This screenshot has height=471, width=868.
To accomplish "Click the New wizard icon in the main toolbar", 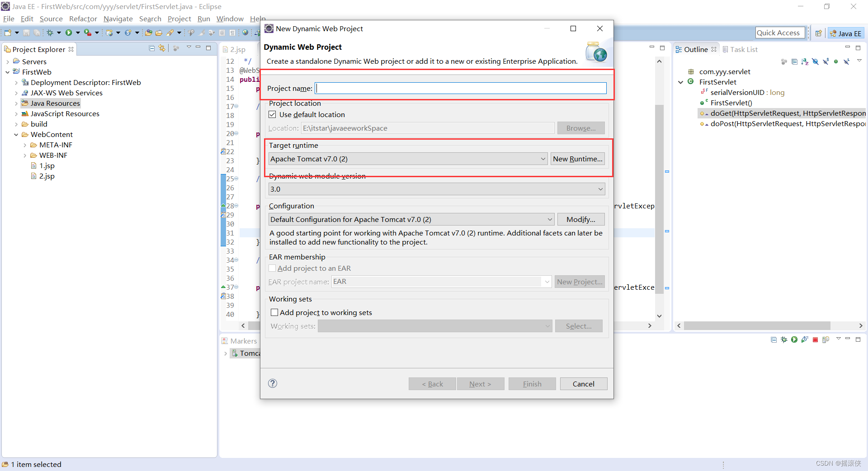I will click(x=8, y=33).
